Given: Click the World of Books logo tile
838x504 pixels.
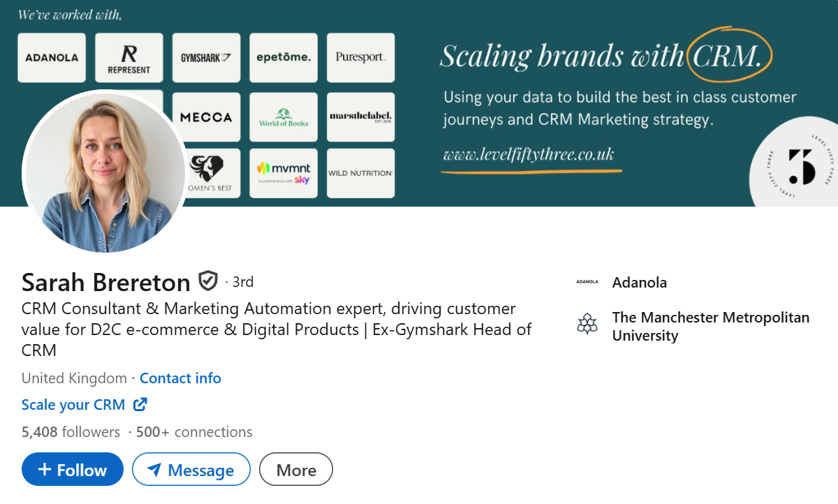Looking at the screenshot, I should pyautogui.click(x=284, y=117).
